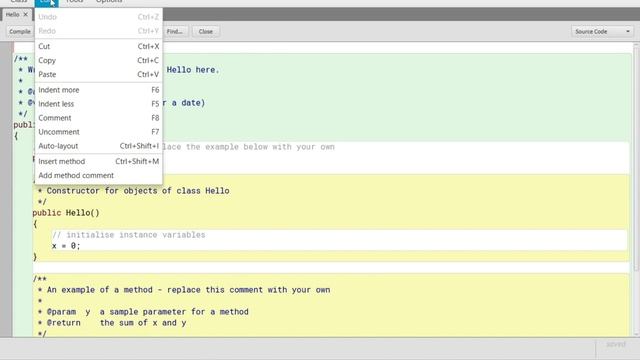Image resolution: width=640 pixels, height=360 pixels.
Task: Click the greyed Redo entry
Action: (98, 31)
